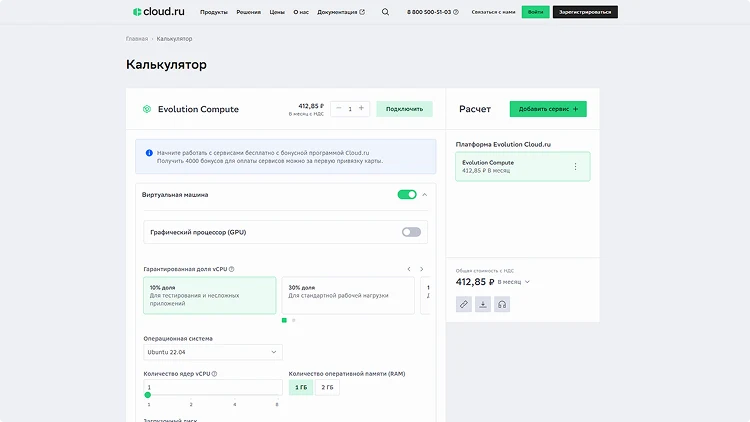Click the quantity field showing 1

click(x=350, y=109)
